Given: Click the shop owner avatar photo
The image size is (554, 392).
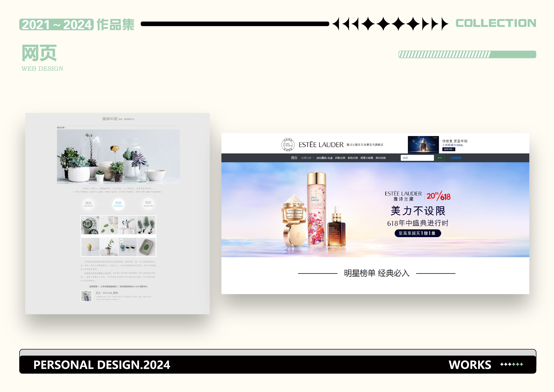Looking at the screenshot, I should 86,296.
